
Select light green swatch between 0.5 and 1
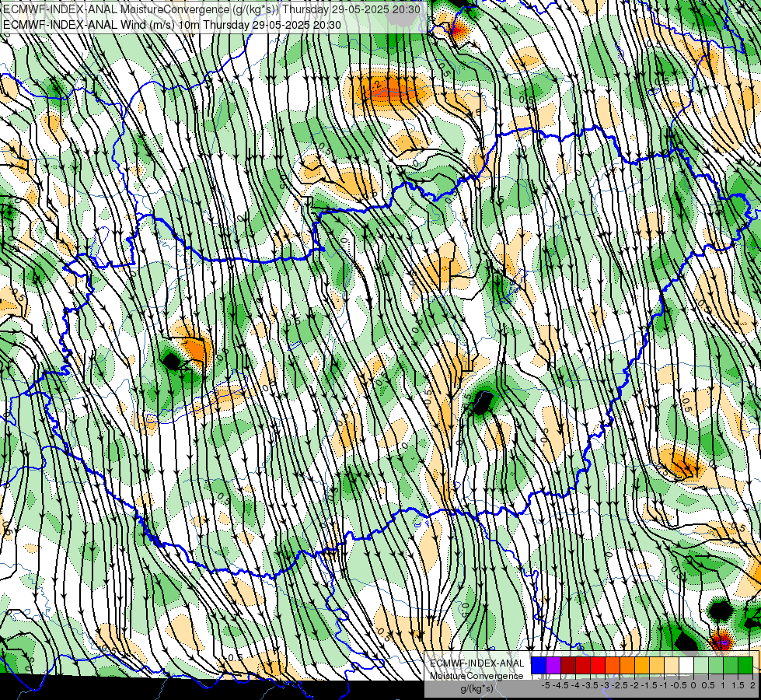[x=716, y=666]
